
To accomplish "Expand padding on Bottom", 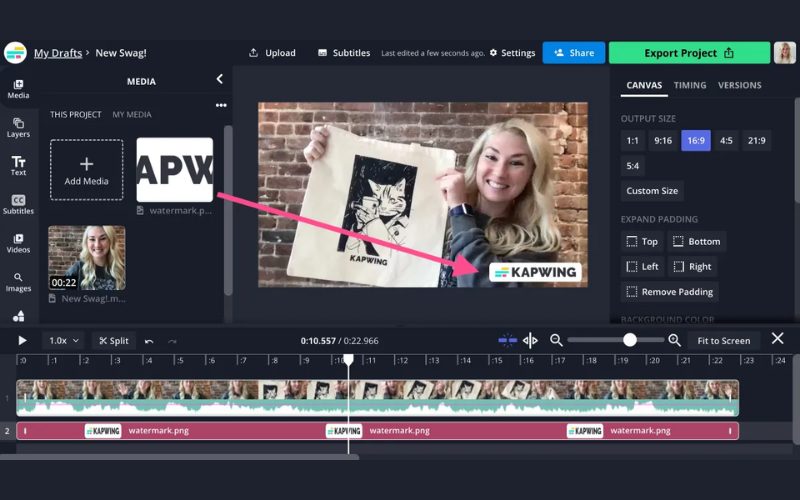I will coord(696,241).
